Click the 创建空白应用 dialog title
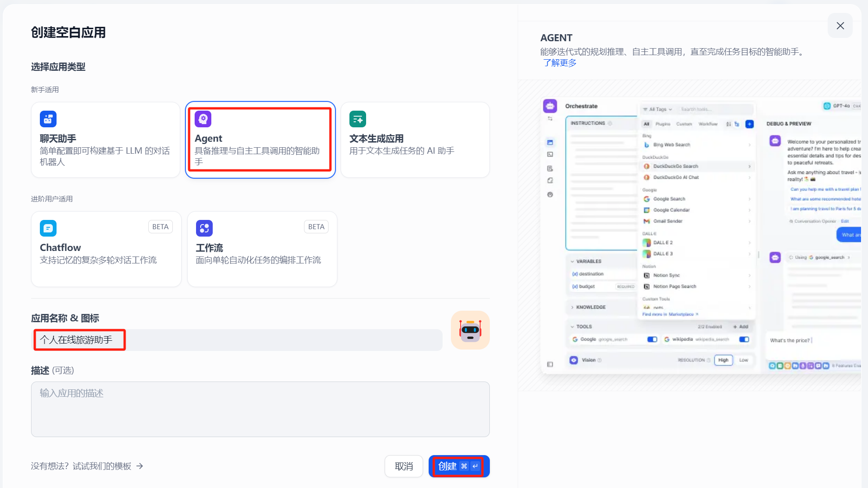The image size is (868, 488). coord(68,32)
